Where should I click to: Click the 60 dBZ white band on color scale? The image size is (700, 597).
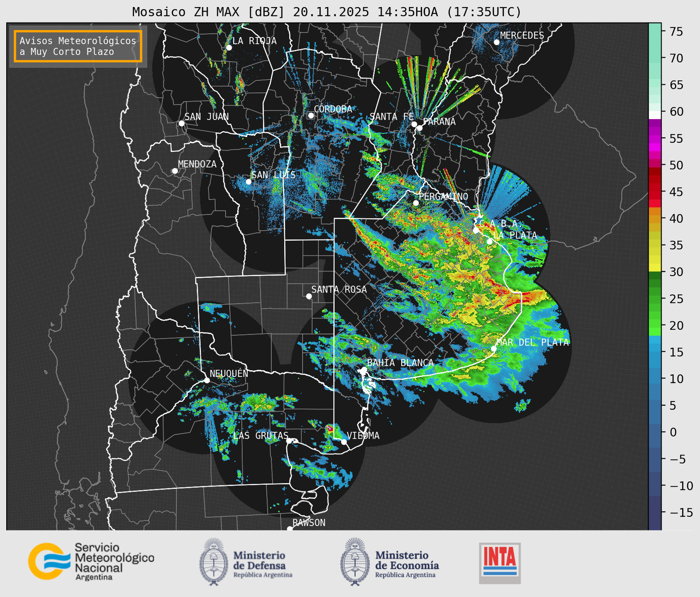click(655, 115)
